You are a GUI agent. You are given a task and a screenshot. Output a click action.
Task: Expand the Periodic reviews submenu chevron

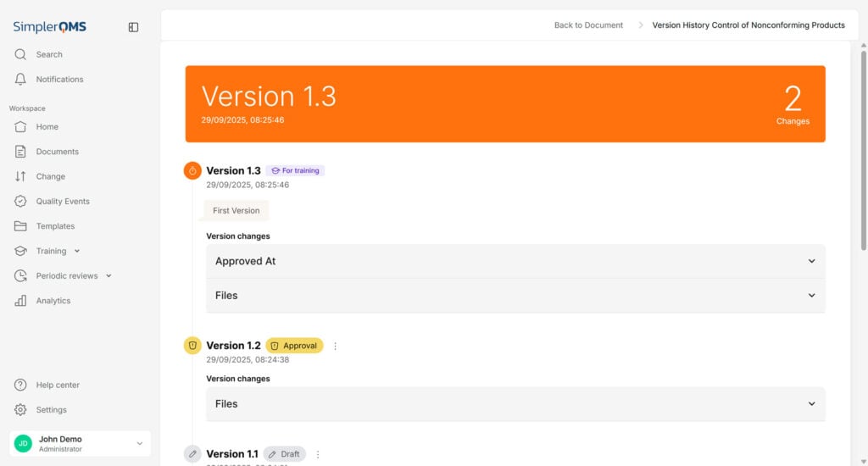click(108, 275)
